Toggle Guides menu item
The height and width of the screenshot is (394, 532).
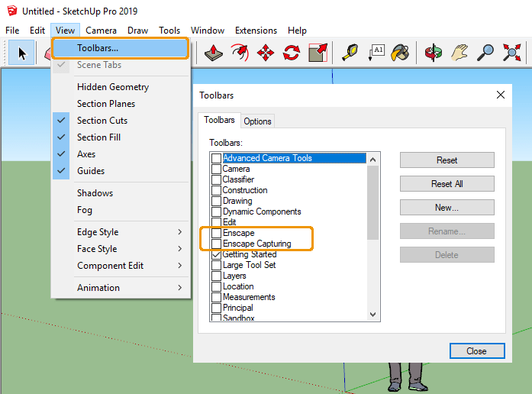121,171
